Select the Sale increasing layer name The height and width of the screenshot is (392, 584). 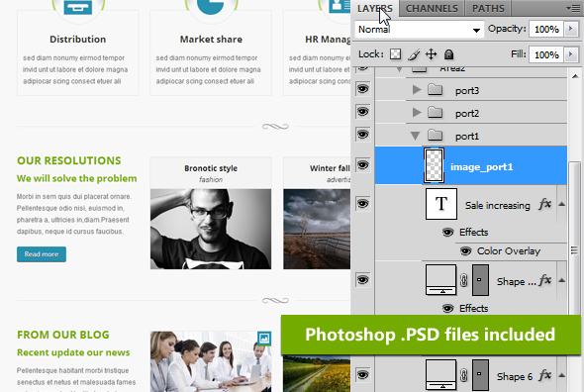point(497,205)
